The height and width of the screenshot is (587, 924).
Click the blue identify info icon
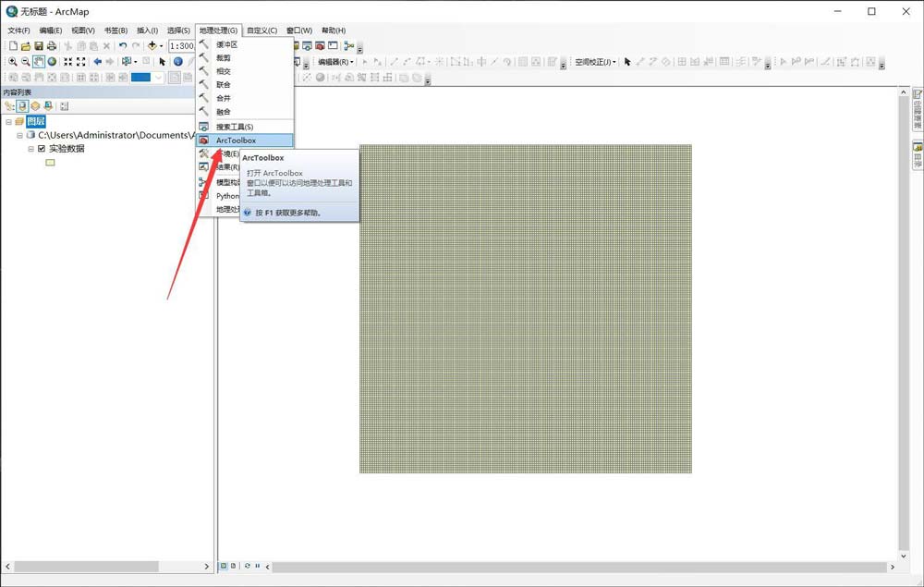click(178, 61)
